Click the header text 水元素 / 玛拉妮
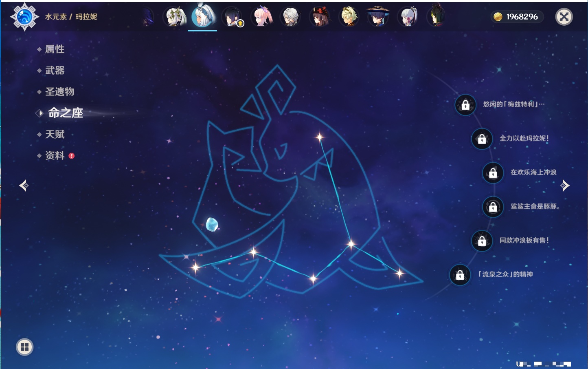588x369 pixels. click(71, 17)
